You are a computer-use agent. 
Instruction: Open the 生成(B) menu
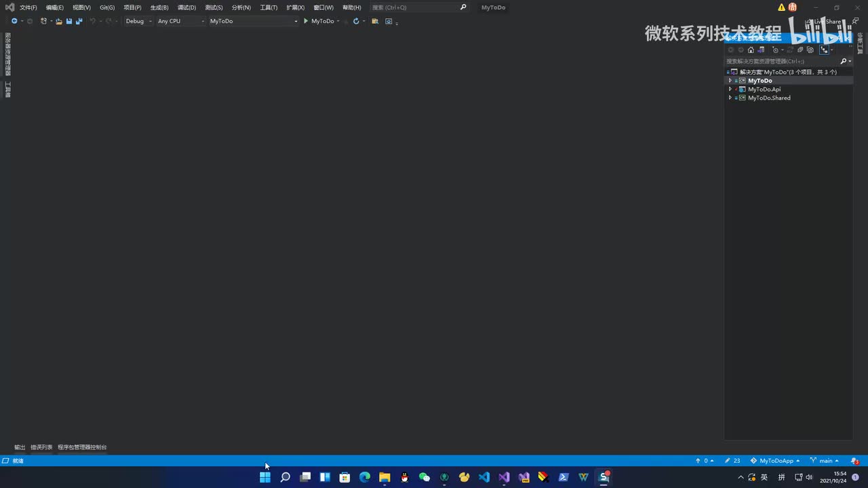coord(159,7)
